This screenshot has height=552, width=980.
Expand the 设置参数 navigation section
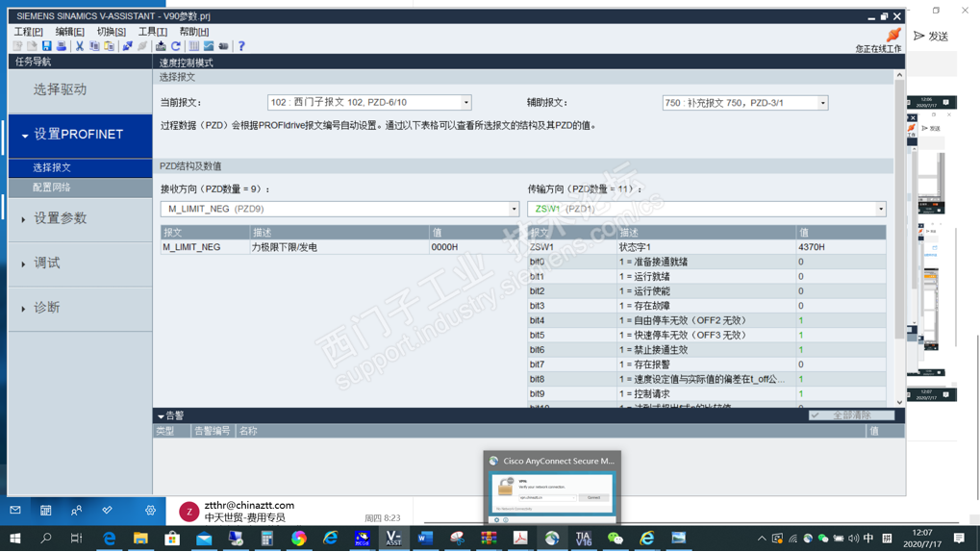tap(24, 219)
